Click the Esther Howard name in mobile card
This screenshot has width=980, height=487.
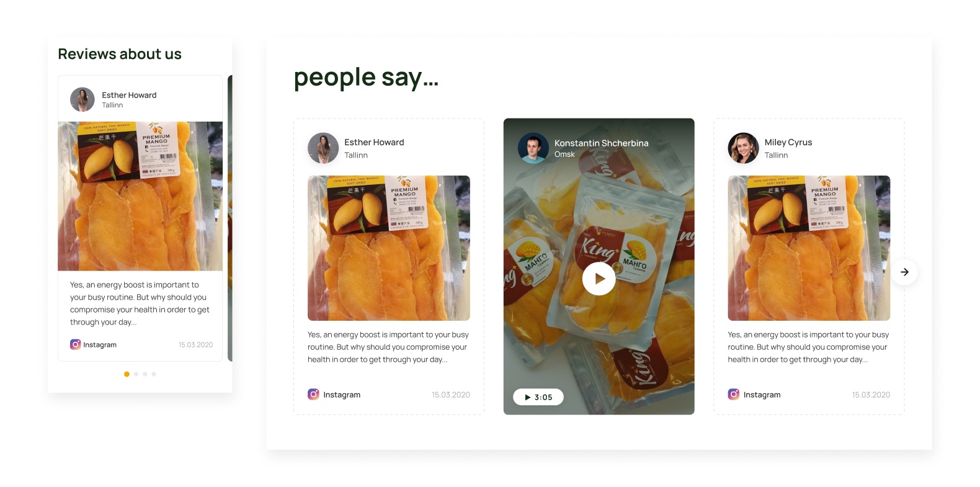(129, 95)
